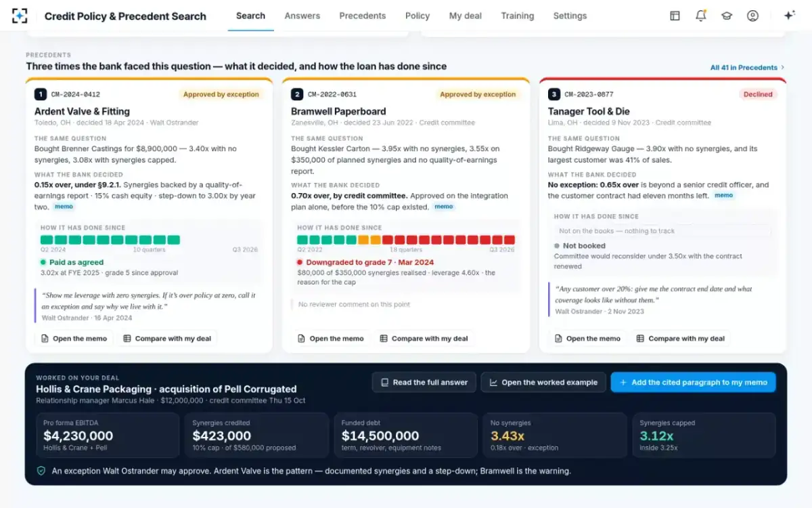
Task: Open the Settings tab
Action: (570, 16)
